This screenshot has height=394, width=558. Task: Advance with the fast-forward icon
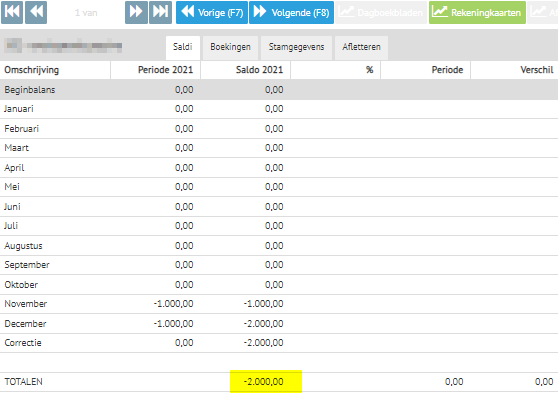136,12
